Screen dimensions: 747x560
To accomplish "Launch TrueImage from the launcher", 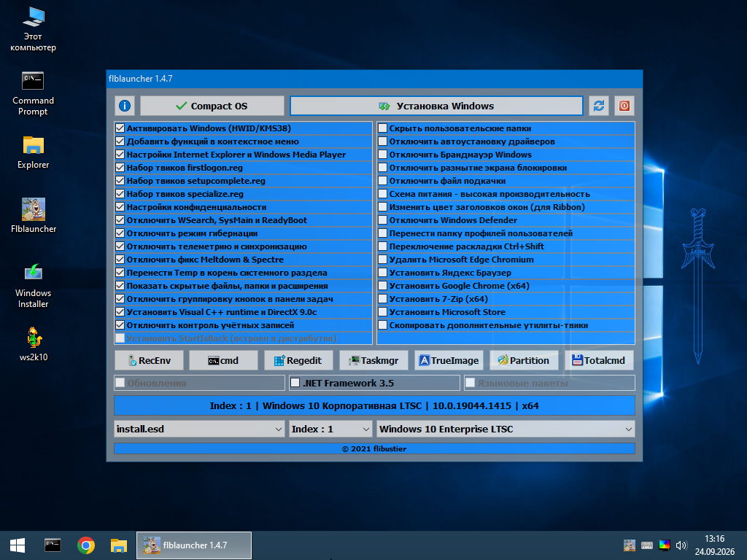I will click(x=449, y=360).
